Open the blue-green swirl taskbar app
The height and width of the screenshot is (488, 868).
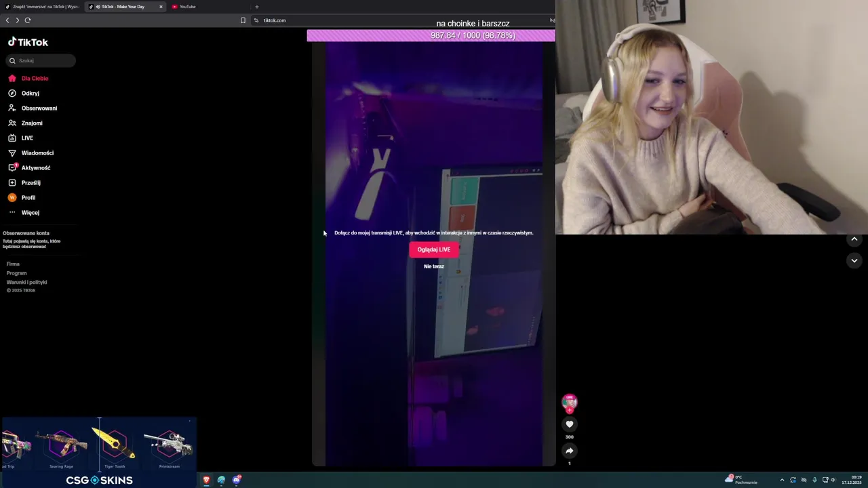221,480
